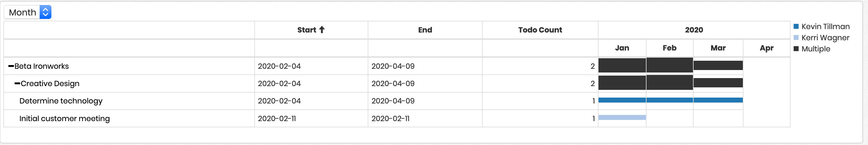Viewport: 868px width, 145px height.
Task: Click Initial customer meeting light-blue bar
Action: point(622,117)
